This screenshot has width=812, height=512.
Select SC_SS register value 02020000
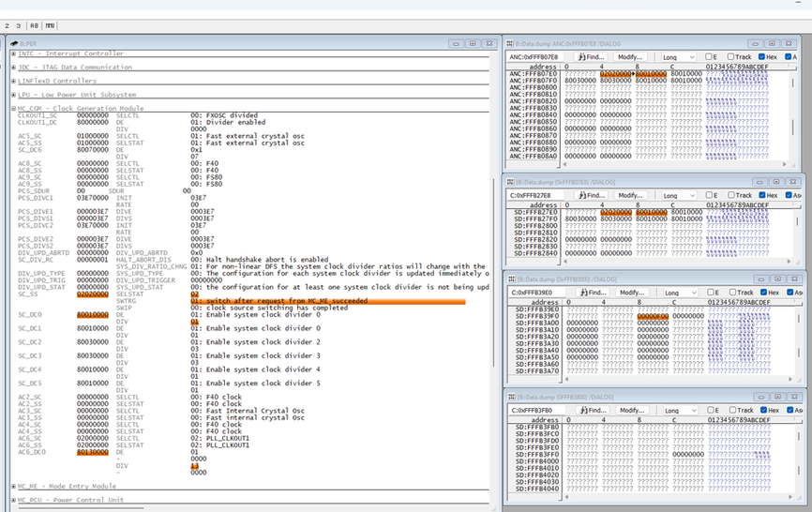93,294
